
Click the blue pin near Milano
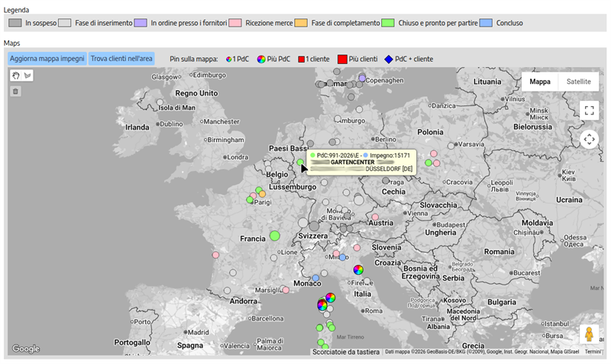(342, 257)
